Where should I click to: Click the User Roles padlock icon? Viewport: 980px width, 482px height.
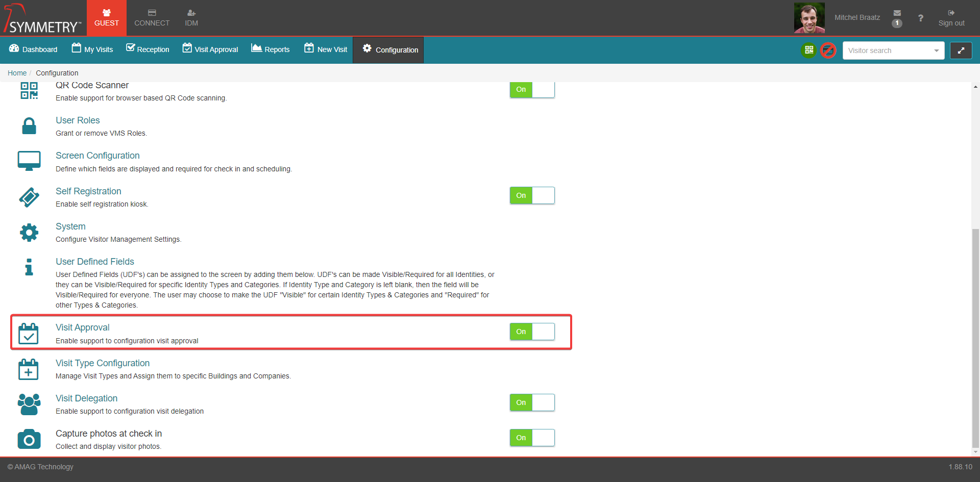pyautogui.click(x=29, y=125)
